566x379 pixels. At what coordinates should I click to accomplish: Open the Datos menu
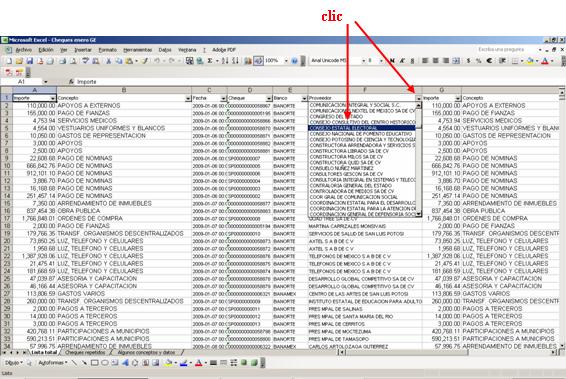165,50
